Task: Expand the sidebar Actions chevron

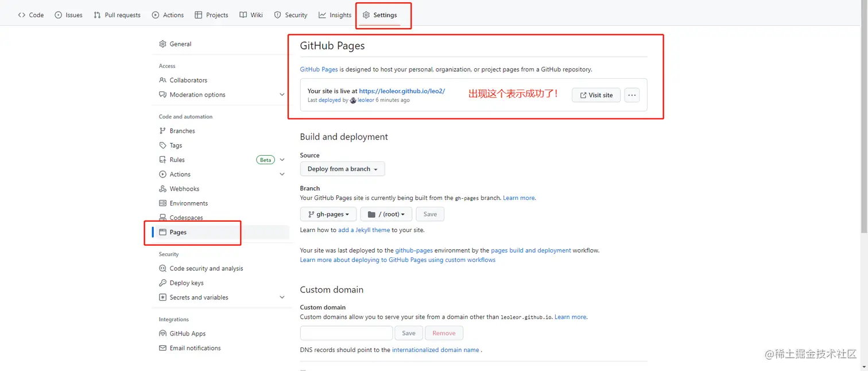Action: pos(282,174)
